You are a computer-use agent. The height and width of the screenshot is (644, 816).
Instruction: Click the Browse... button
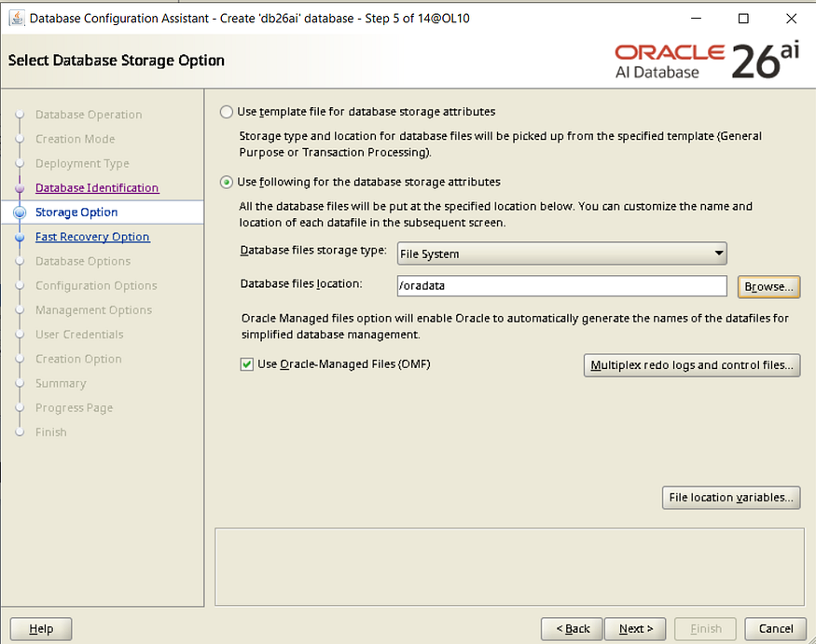[768, 287]
